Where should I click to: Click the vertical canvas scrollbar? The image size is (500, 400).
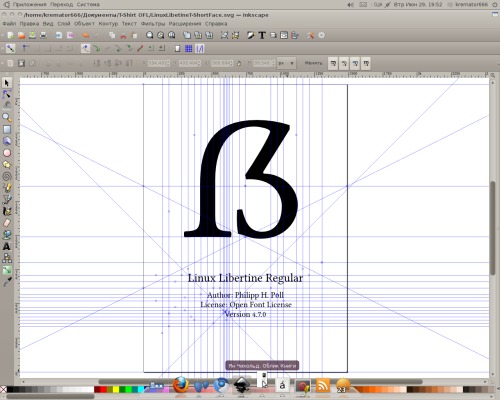pos(492,228)
